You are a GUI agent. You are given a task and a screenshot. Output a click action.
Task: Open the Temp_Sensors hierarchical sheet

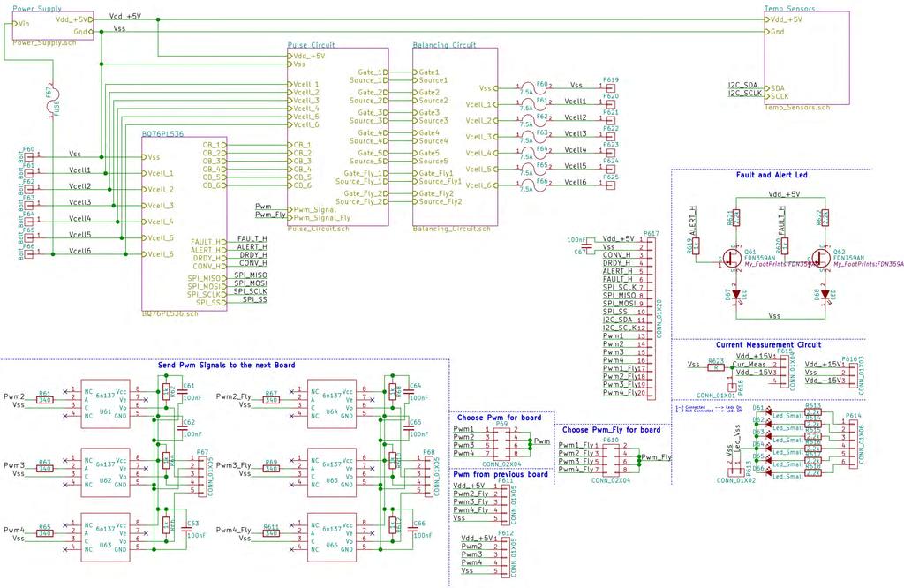(807, 57)
